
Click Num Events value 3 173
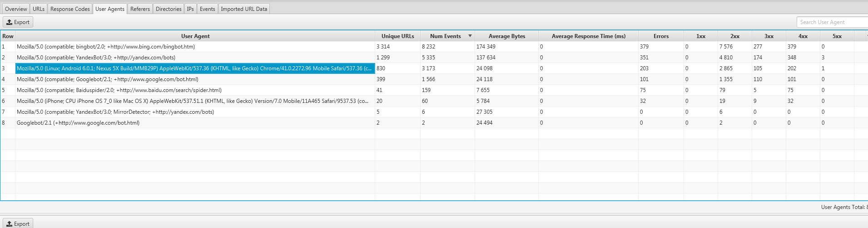tap(428, 68)
